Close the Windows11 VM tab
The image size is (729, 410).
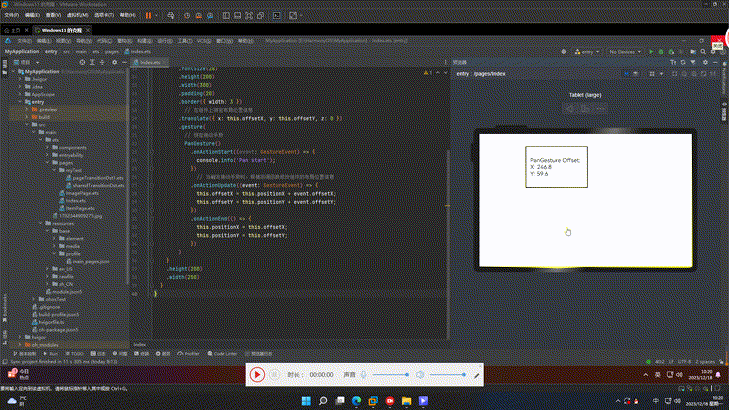tap(87, 30)
